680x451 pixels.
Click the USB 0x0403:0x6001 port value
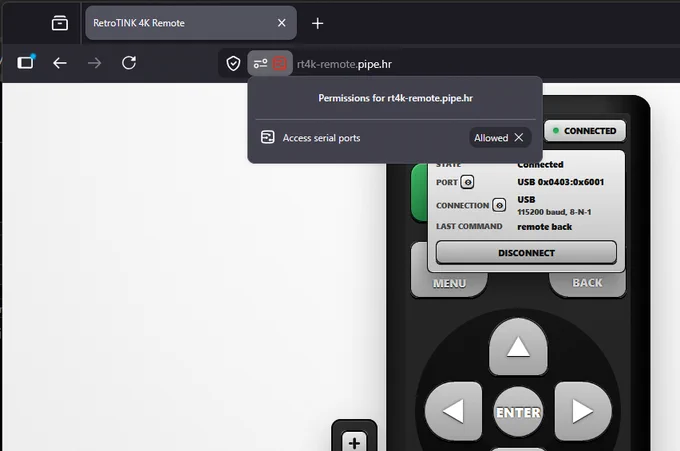click(x=560, y=182)
